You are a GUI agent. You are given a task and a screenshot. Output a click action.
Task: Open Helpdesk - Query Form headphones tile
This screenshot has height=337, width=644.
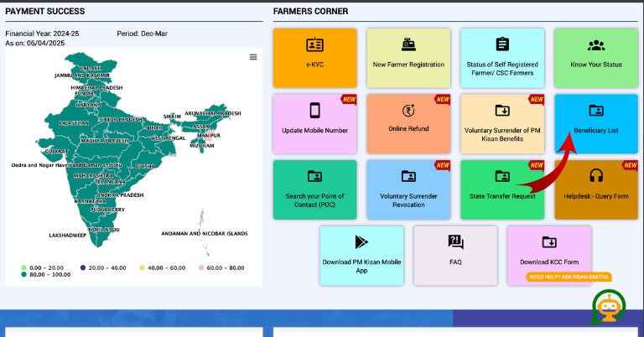596,189
